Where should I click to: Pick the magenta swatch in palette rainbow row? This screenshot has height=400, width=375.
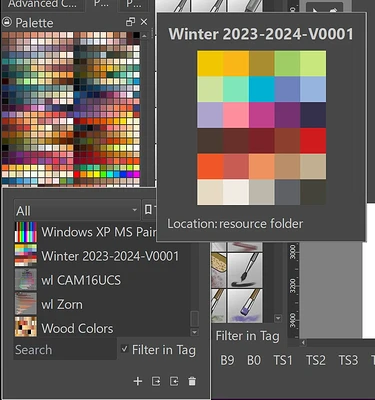pyautogui.click(x=136, y=174)
